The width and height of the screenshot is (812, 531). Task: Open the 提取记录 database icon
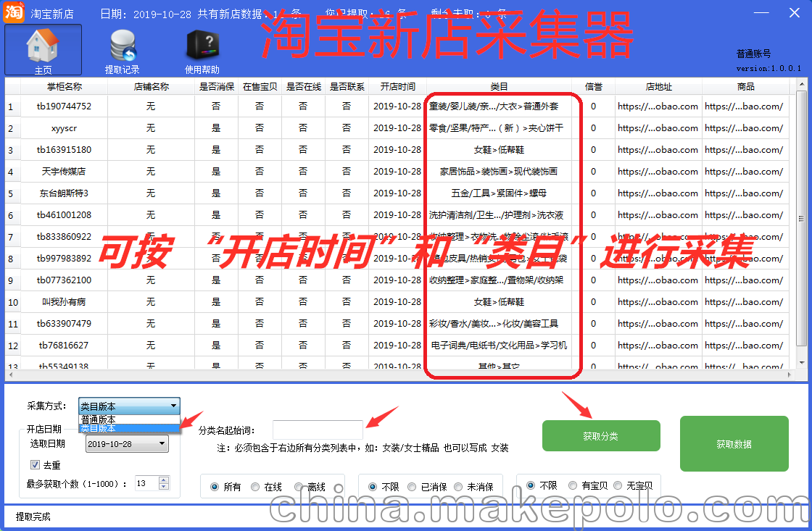(x=123, y=51)
